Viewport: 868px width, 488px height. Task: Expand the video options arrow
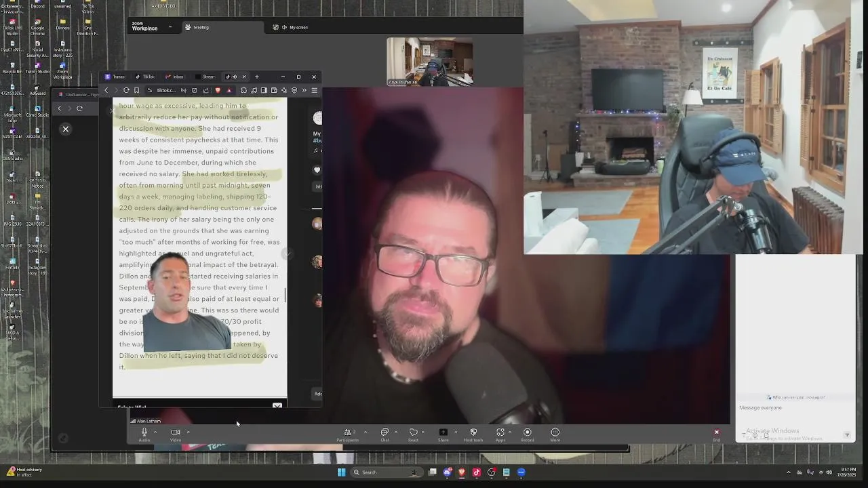[x=188, y=432]
